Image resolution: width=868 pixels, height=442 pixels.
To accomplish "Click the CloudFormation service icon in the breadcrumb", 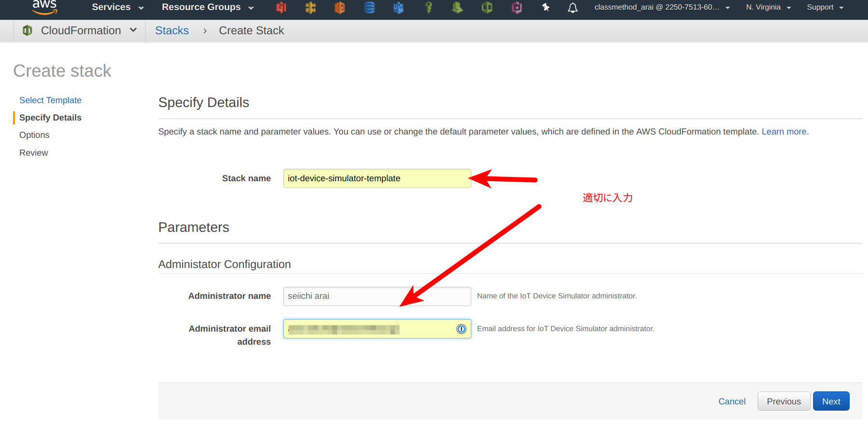I will 27,30.
